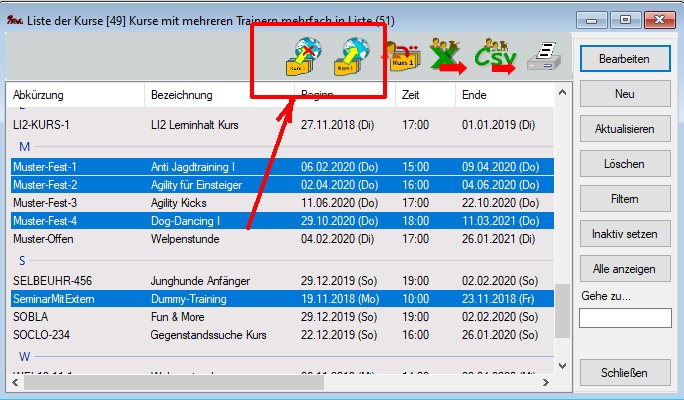The height and width of the screenshot is (400, 684).
Task: Click Alle anzeigen button
Action: tap(624, 269)
